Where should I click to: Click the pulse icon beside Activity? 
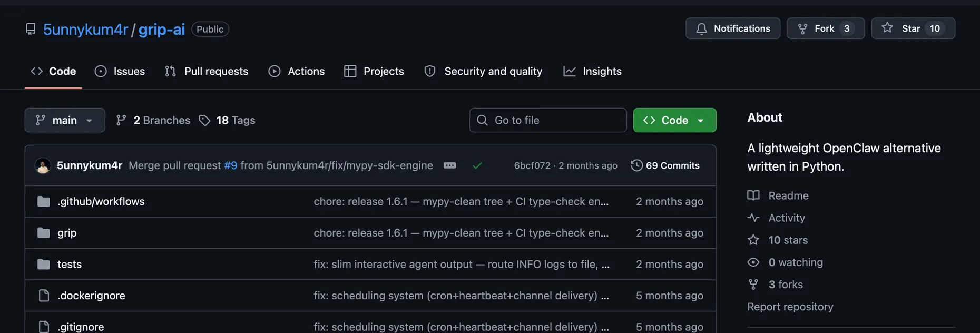pos(753,218)
